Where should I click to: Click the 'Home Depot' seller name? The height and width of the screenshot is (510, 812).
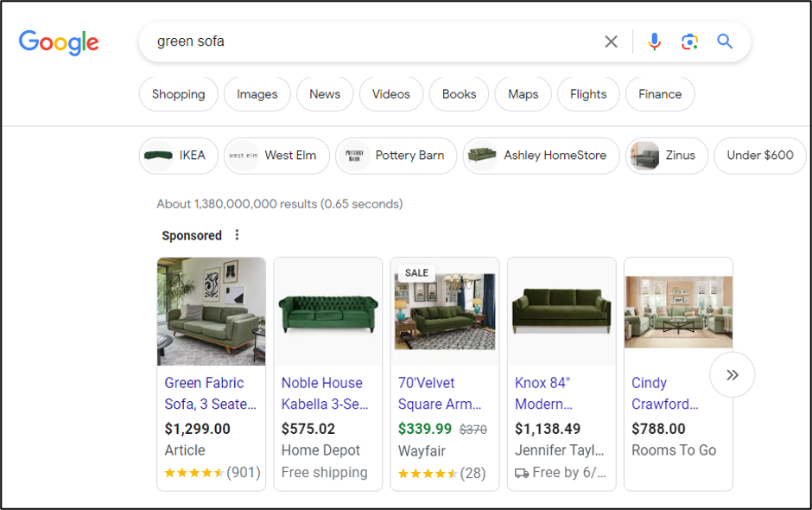pos(320,450)
